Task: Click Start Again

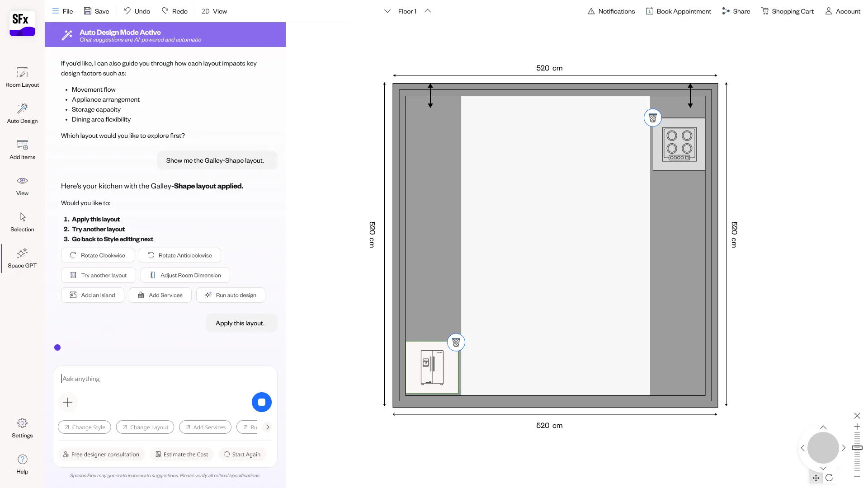Action: (x=242, y=454)
